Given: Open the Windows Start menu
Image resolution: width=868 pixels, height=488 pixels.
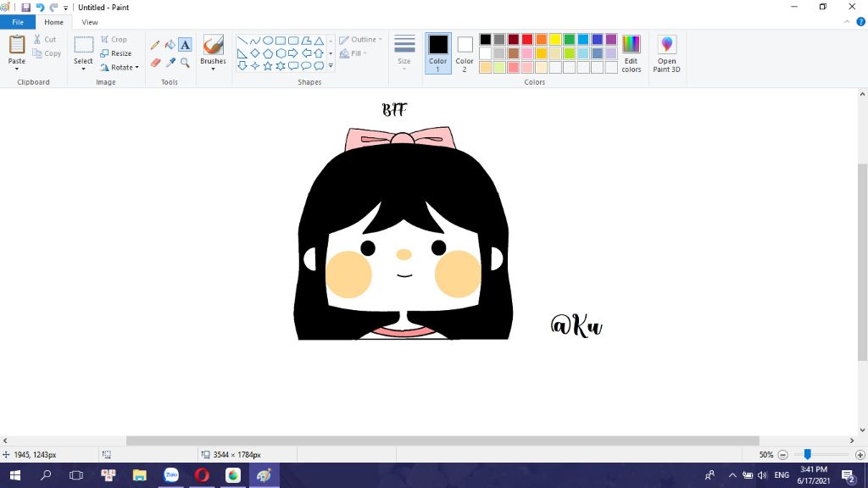Looking at the screenshot, I should click(x=15, y=475).
